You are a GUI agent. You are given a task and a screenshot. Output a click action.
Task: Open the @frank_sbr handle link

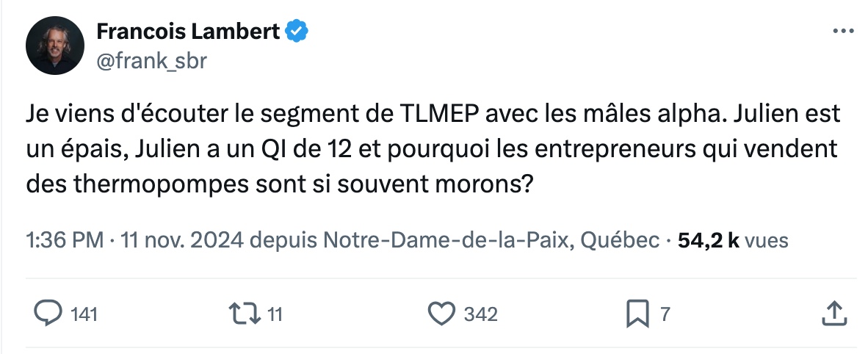coord(151,62)
